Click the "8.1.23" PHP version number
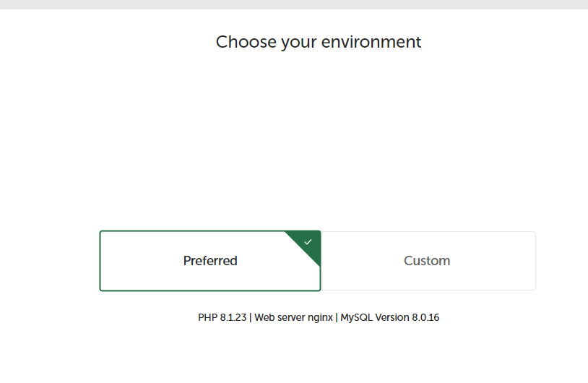Screen dimensions: 588x383 click(x=233, y=317)
